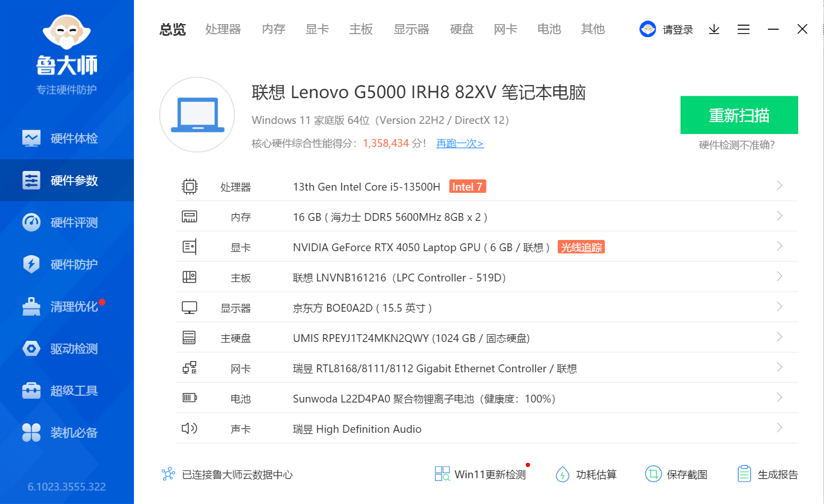824x504 pixels.
Task: Click the green 重新扫描 button
Action: click(x=739, y=115)
